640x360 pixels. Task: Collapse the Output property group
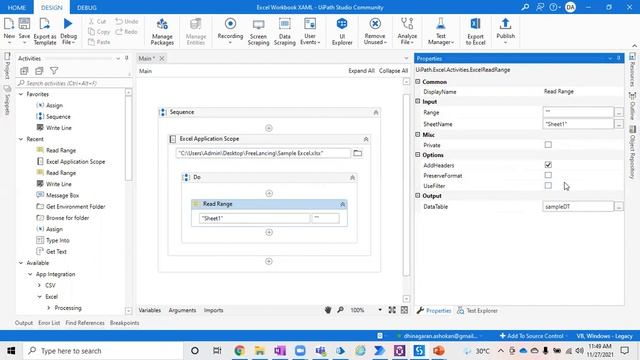pyautogui.click(x=418, y=196)
